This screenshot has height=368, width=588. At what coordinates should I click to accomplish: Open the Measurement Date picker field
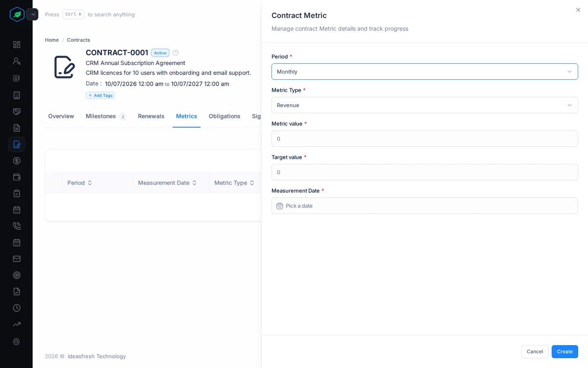pyautogui.click(x=425, y=206)
